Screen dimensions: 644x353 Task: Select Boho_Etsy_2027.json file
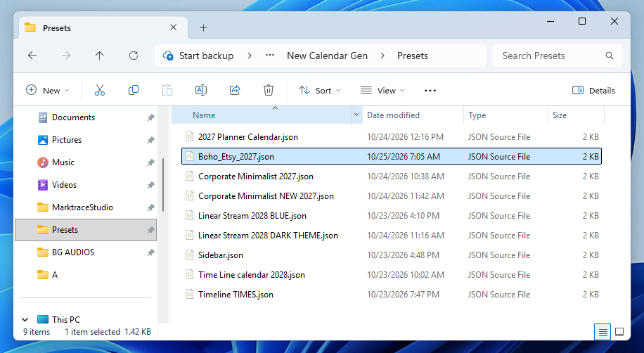(x=392, y=157)
